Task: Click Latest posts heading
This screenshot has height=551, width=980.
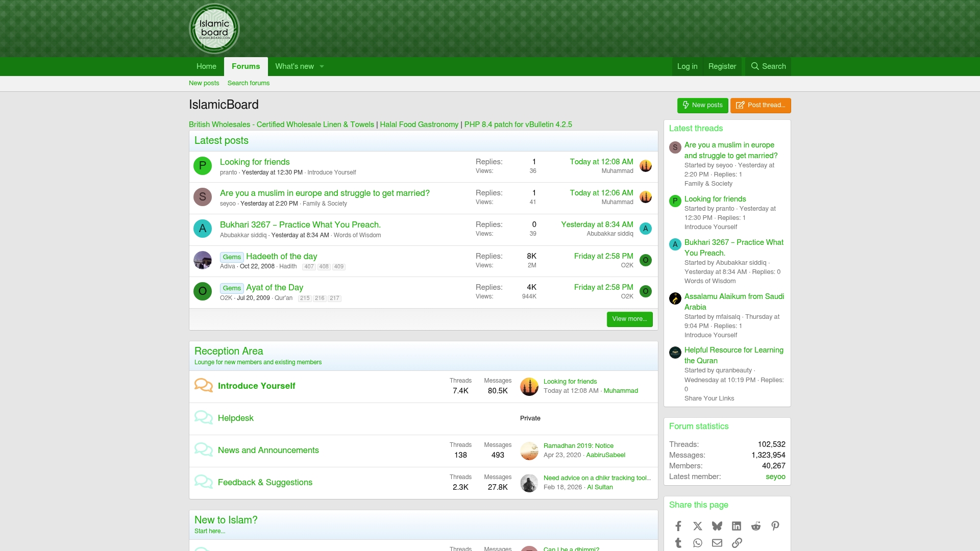Action: 221,140
